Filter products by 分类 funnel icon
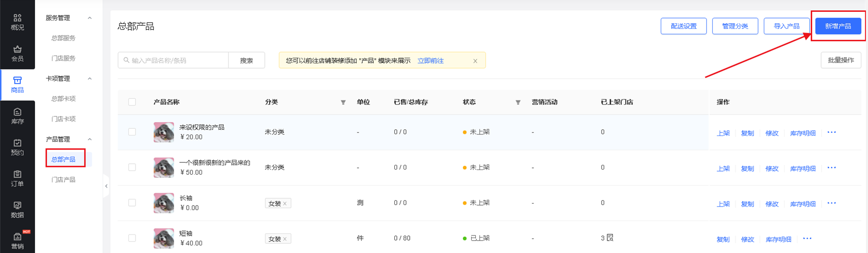The width and height of the screenshot is (868, 253). click(343, 103)
